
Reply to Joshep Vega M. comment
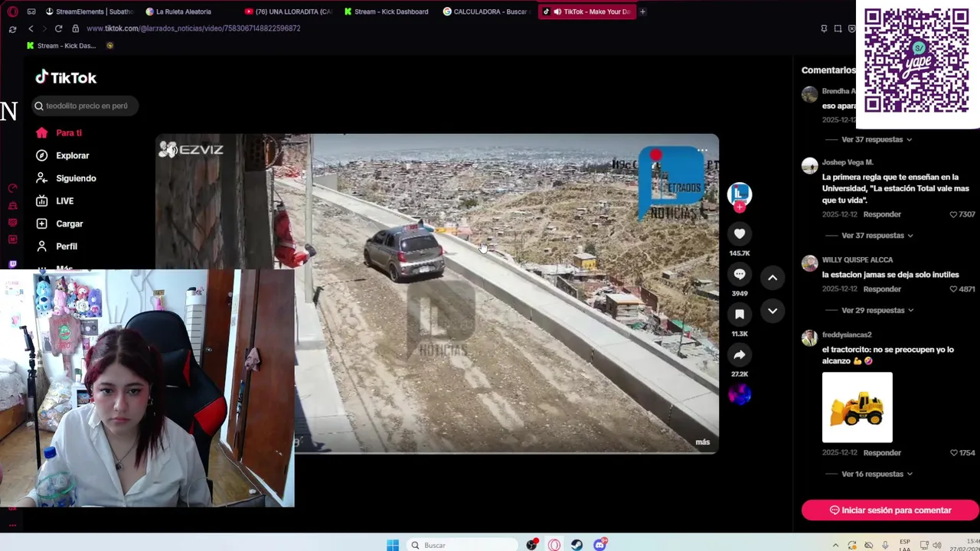click(x=882, y=214)
